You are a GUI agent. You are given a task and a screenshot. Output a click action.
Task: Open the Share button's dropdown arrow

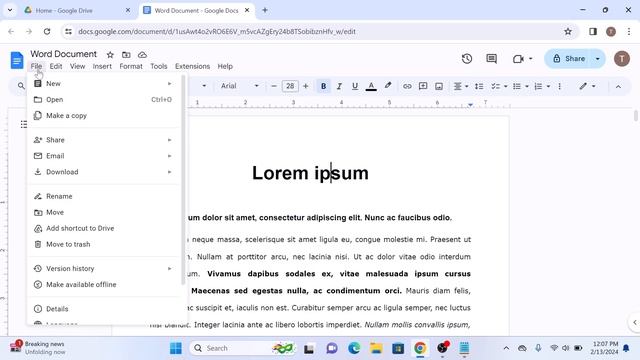coord(598,59)
